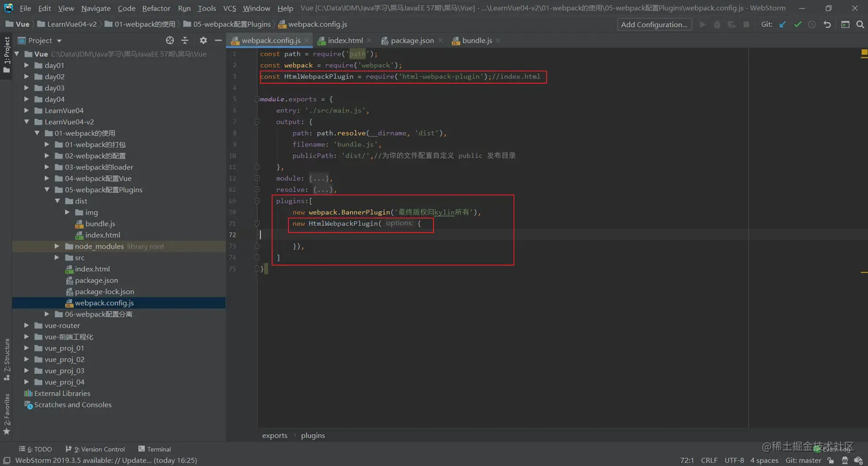
Task: Hide the Project panel with minus icon
Action: pyautogui.click(x=218, y=40)
